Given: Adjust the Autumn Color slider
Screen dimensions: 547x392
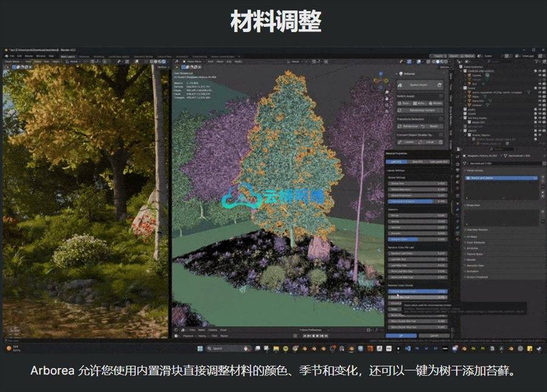Looking at the screenshot, I should tap(418, 239).
